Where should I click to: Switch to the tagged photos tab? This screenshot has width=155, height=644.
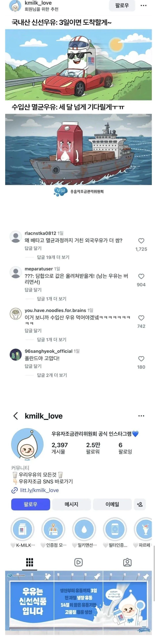point(127,563)
